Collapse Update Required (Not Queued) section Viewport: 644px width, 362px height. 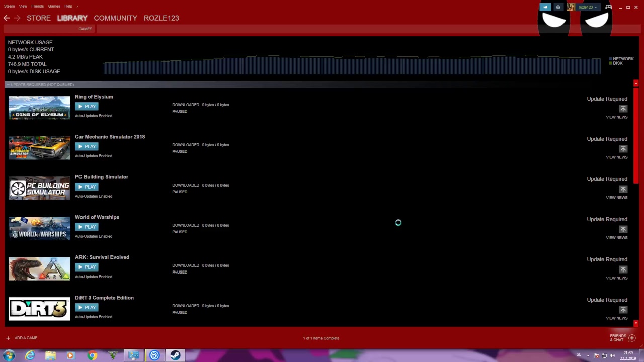(x=8, y=84)
